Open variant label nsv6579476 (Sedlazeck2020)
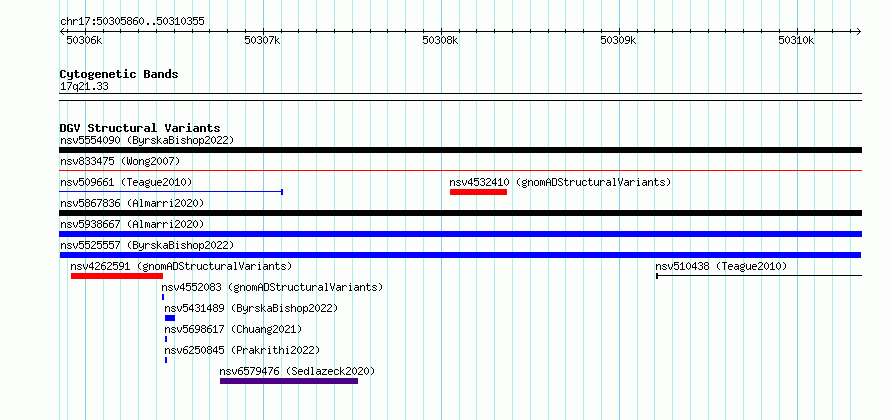This screenshot has height=420, width=890. click(x=297, y=371)
